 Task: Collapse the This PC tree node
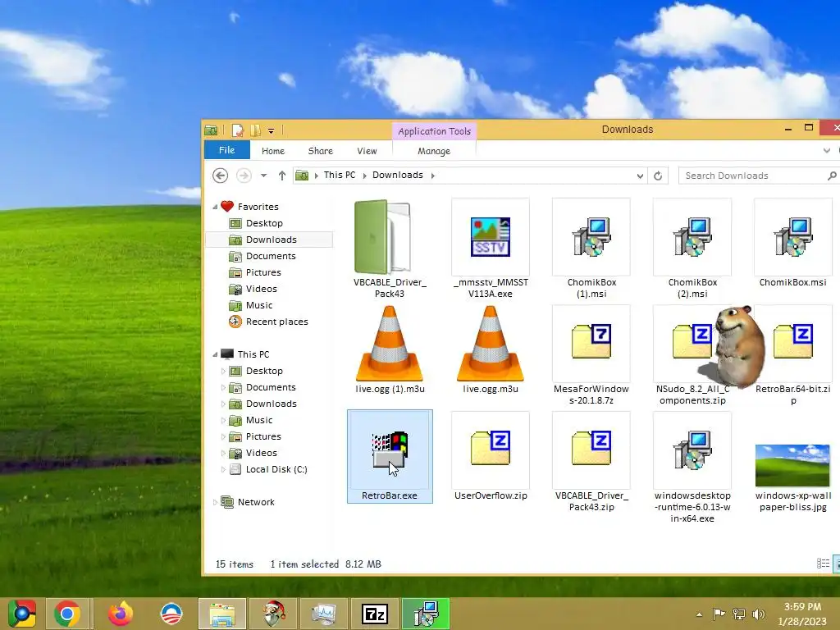(215, 354)
